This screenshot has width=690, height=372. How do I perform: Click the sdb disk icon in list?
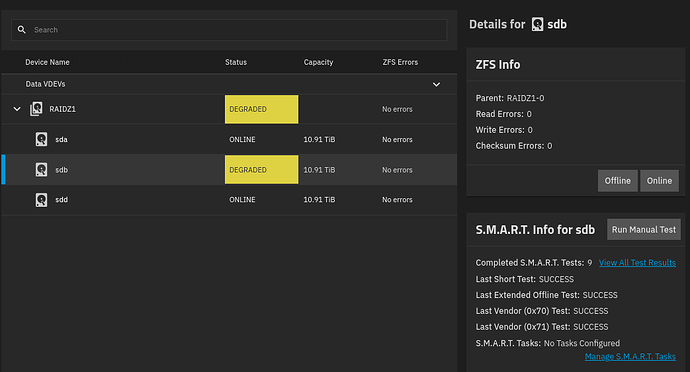[x=41, y=169]
